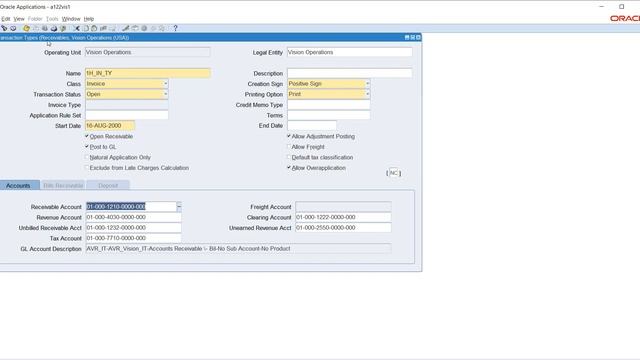Click the Find flashlight toolbar icon

[4, 28]
